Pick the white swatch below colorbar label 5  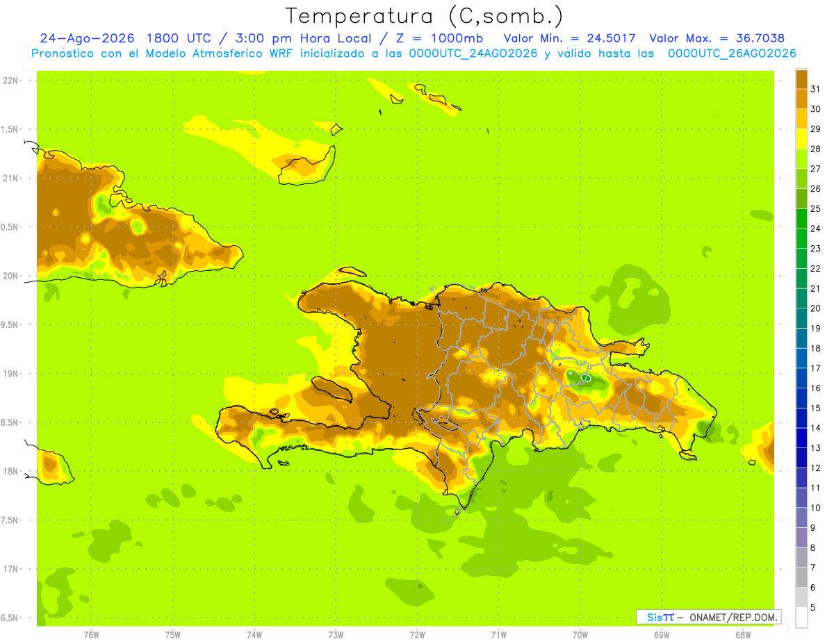801,617
